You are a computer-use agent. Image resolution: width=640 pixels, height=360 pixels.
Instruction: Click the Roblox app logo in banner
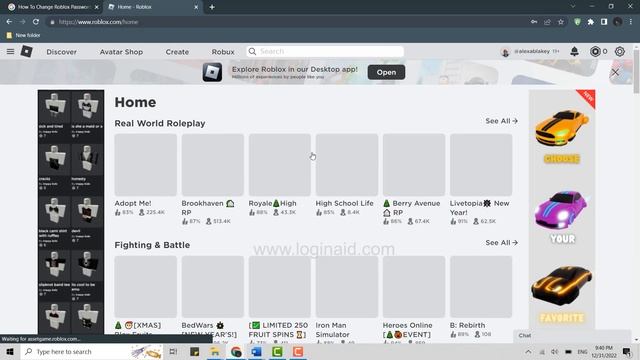coord(212,72)
